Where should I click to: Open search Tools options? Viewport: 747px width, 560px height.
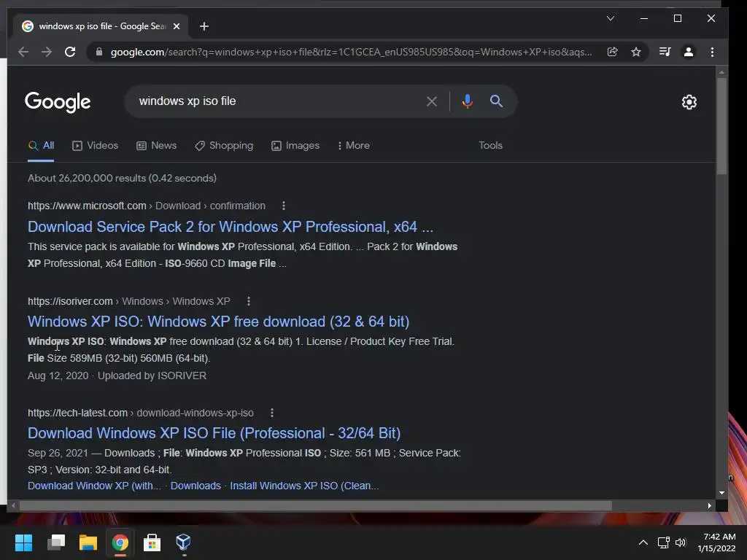coord(491,146)
